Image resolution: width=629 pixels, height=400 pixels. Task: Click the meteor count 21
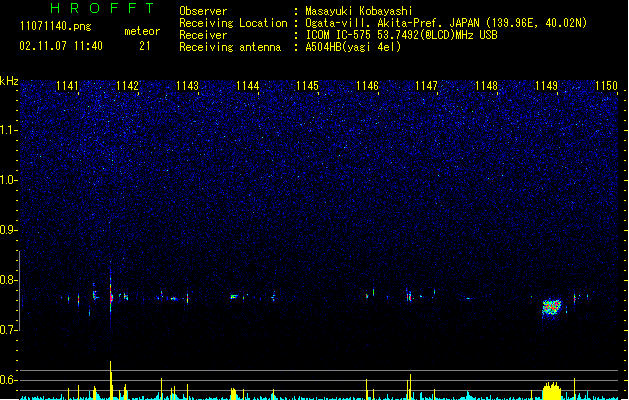[145, 46]
